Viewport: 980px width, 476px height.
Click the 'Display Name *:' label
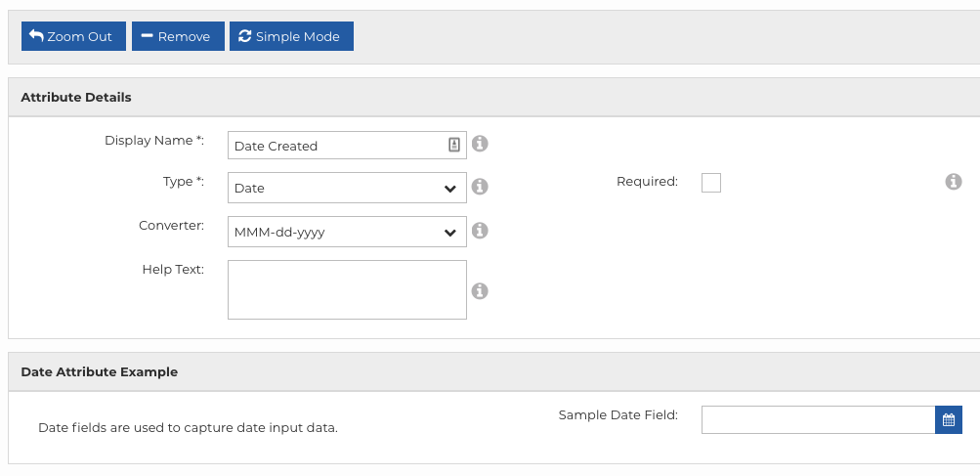154,141
